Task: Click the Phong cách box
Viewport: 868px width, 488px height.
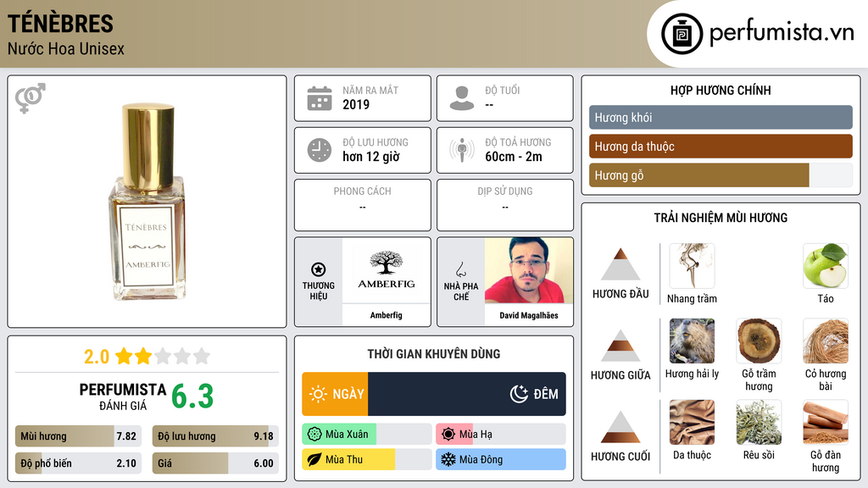Action: pos(363,205)
